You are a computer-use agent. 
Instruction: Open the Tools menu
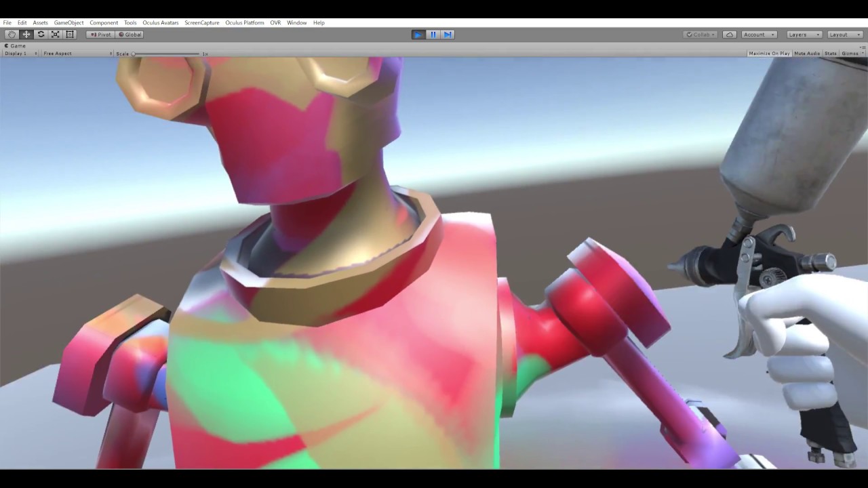tap(130, 22)
